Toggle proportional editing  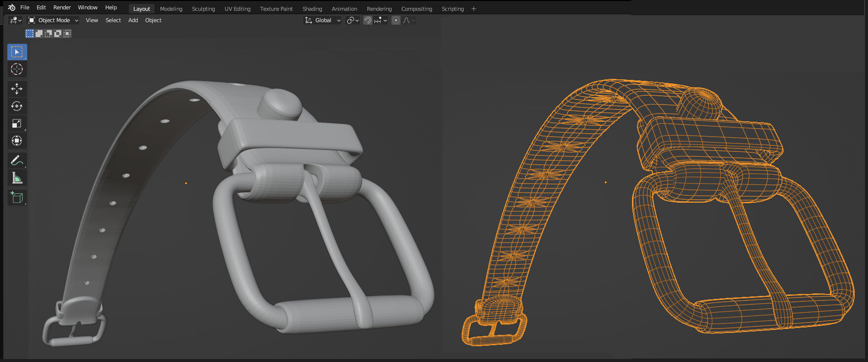point(396,20)
